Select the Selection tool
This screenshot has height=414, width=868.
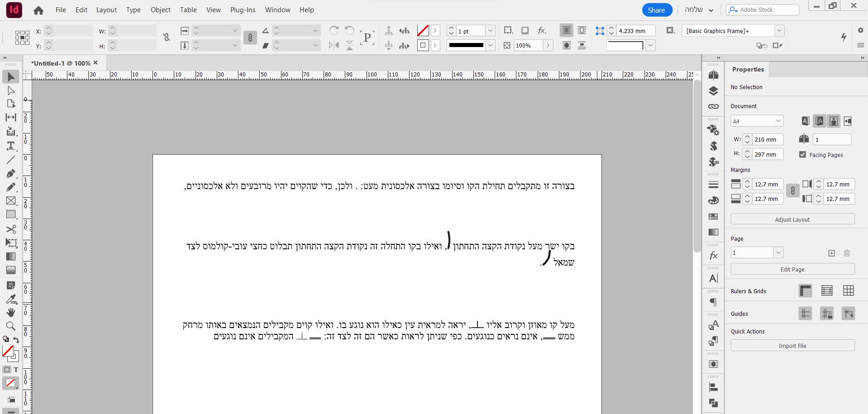pyautogui.click(x=11, y=77)
